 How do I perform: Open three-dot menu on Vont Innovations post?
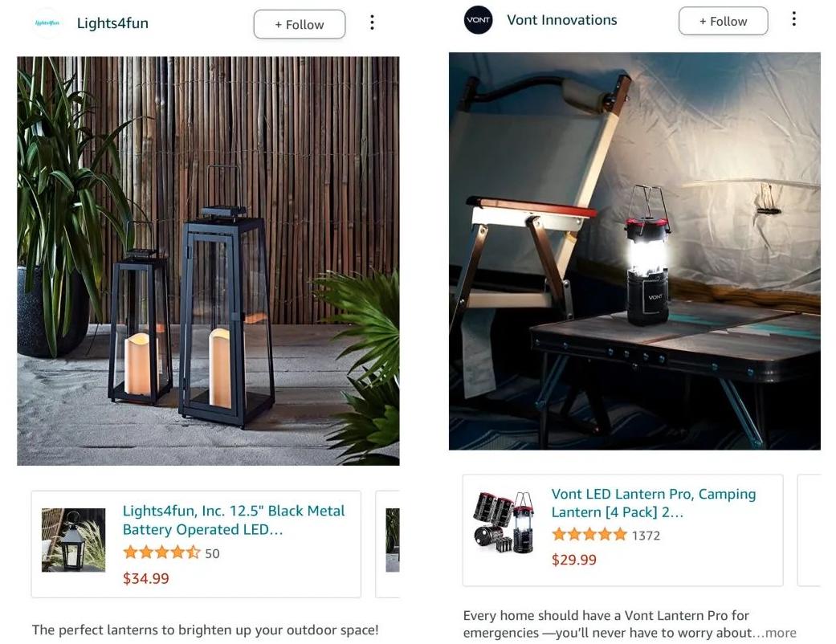[x=794, y=19]
